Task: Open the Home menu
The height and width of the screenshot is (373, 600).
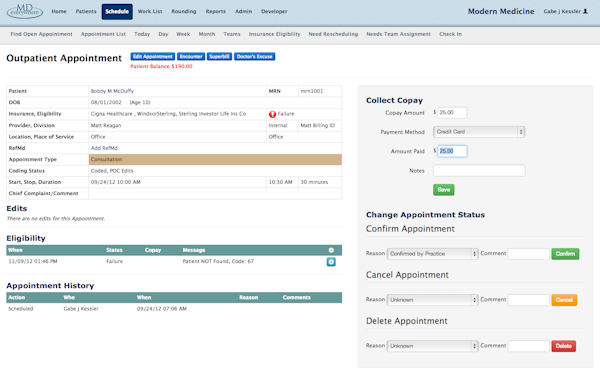Action: (x=59, y=11)
